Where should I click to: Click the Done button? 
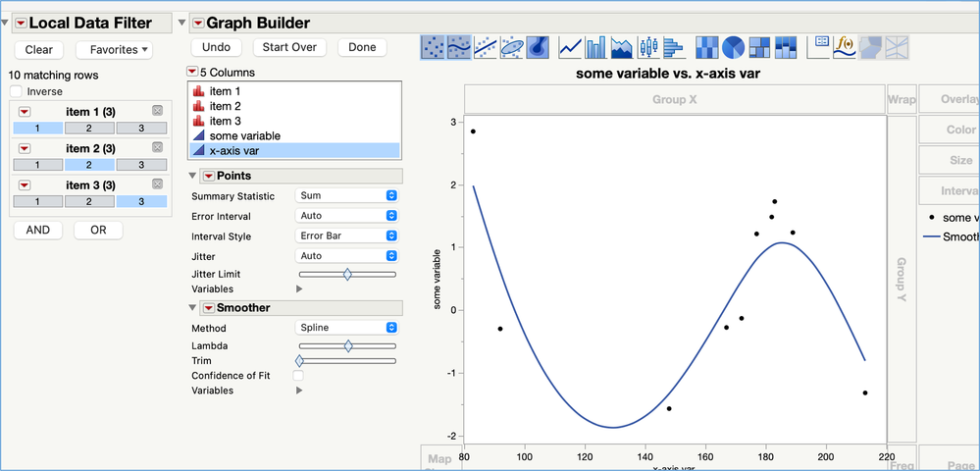[363, 47]
